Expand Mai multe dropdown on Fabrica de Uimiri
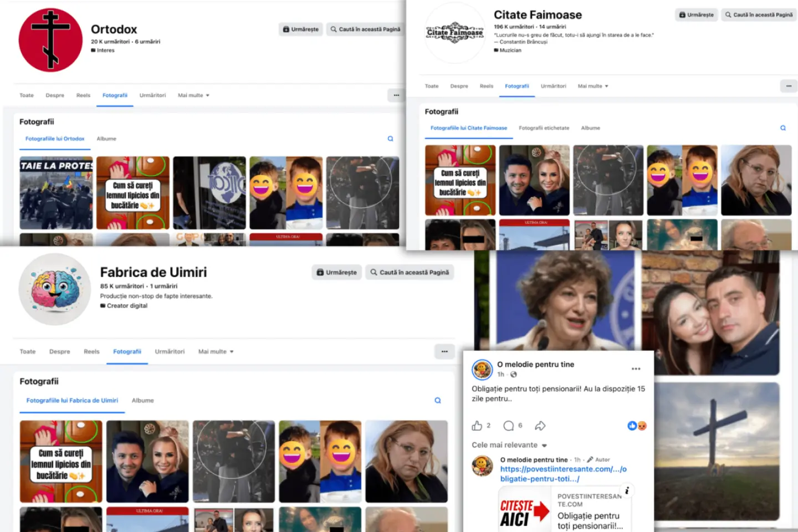The height and width of the screenshot is (532, 798). click(216, 351)
